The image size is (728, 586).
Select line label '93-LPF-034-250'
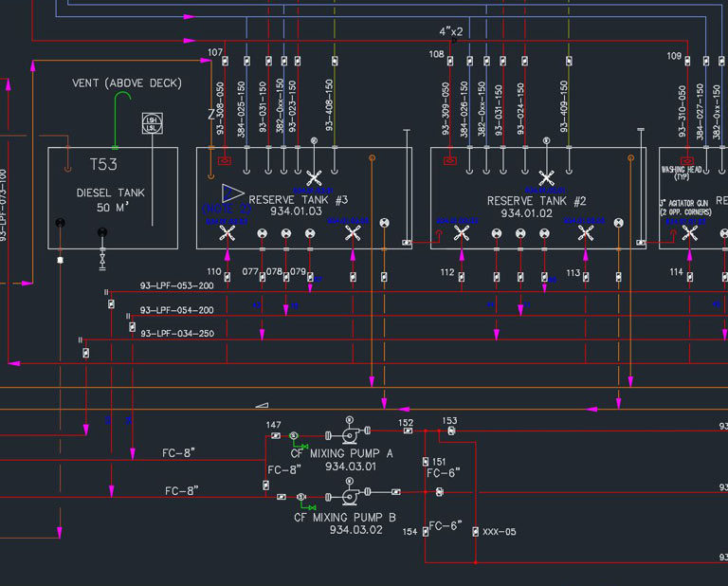[x=177, y=334]
